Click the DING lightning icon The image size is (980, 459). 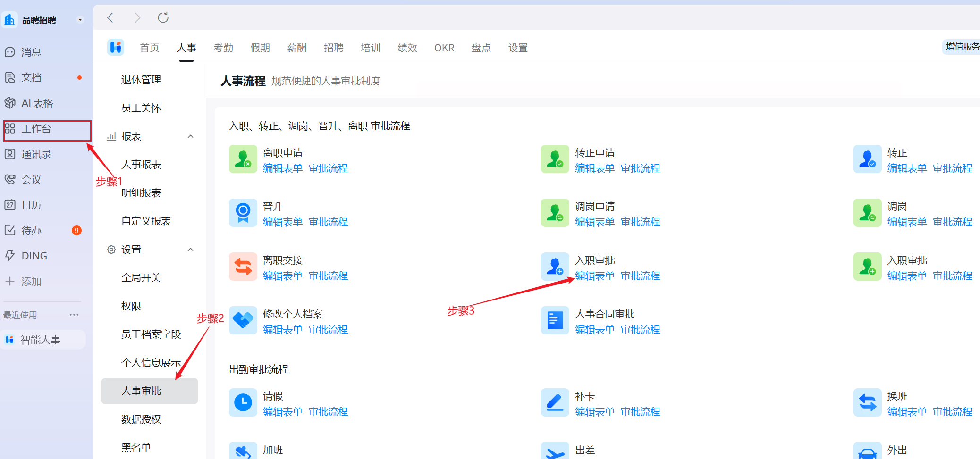[x=10, y=256]
